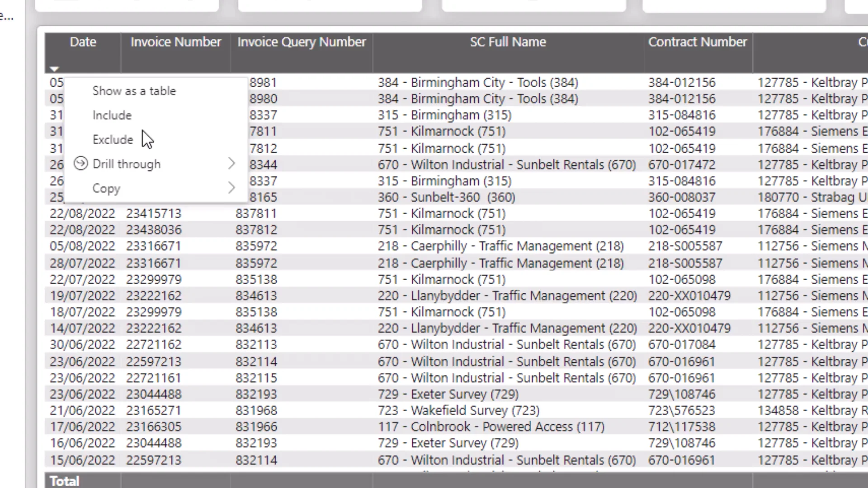Sort by the Invoice Number column header

click(x=176, y=42)
